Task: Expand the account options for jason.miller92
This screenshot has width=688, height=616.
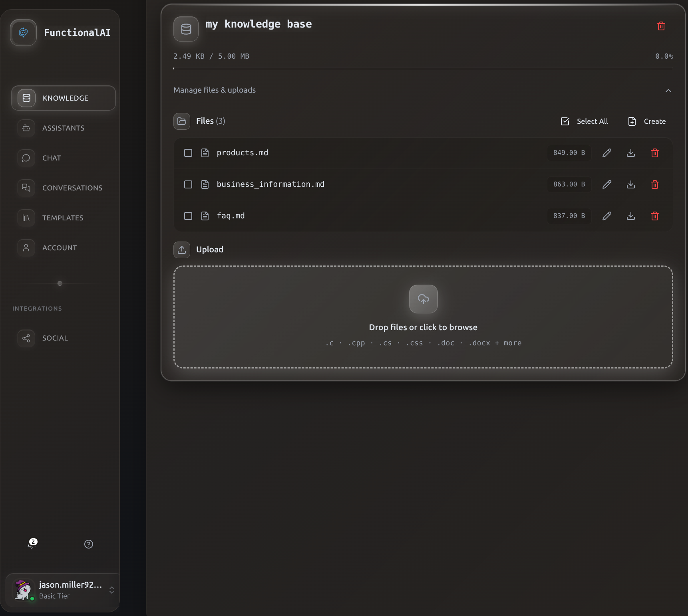Action: (x=111, y=590)
